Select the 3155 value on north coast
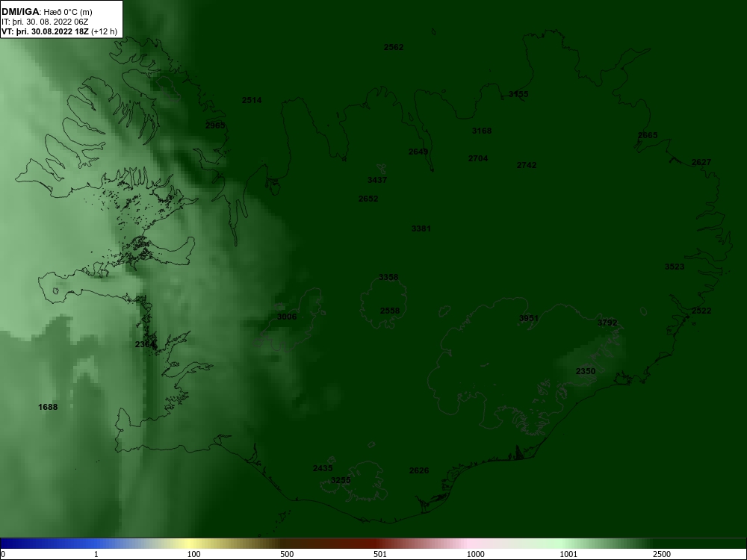The image size is (747, 560). [x=518, y=94]
